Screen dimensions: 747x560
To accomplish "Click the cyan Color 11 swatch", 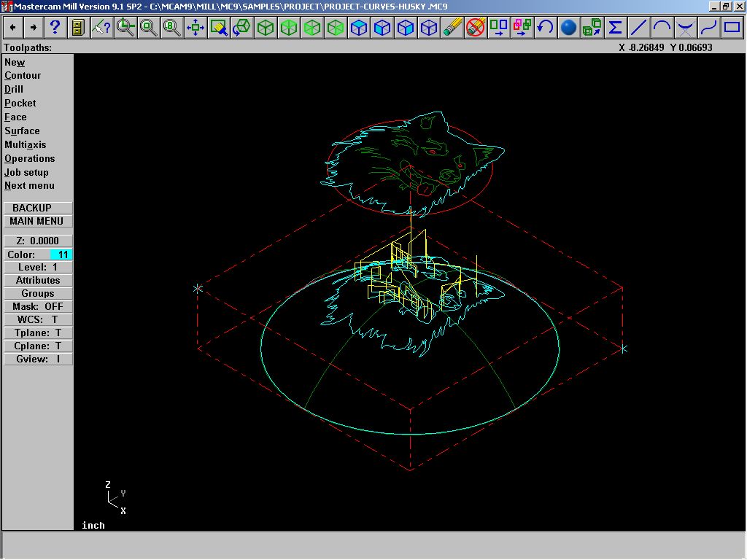I will (61, 254).
